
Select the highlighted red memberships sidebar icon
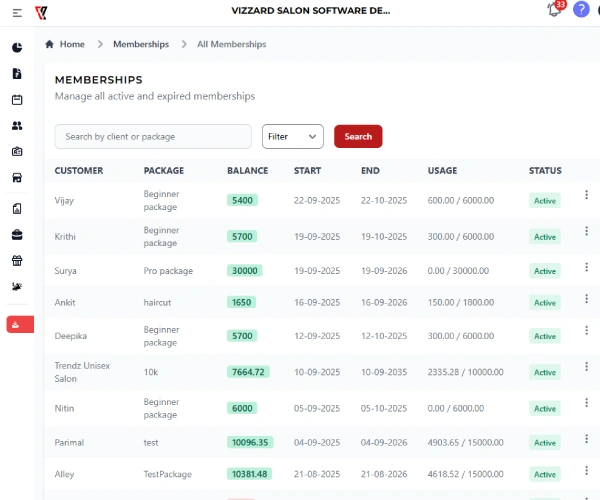pyautogui.click(x=17, y=324)
